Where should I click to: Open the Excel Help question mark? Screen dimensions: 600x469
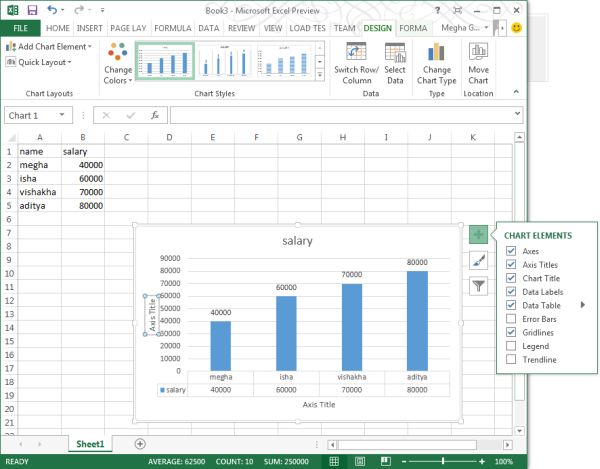tap(437, 10)
